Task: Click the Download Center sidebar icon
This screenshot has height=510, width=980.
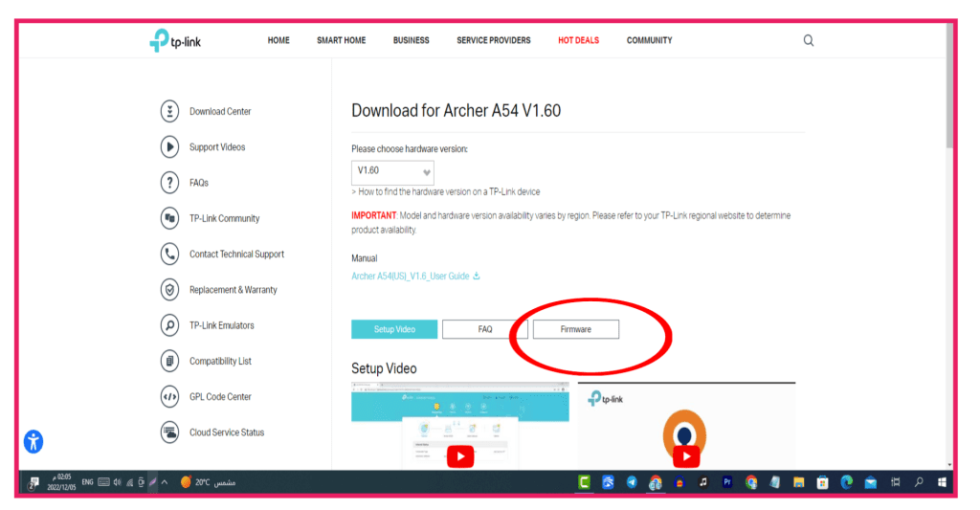Action: click(169, 111)
